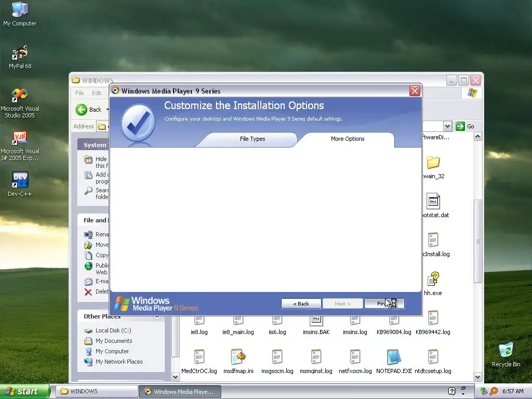Click the Finish button in installer
532x399 pixels.
(384, 303)
